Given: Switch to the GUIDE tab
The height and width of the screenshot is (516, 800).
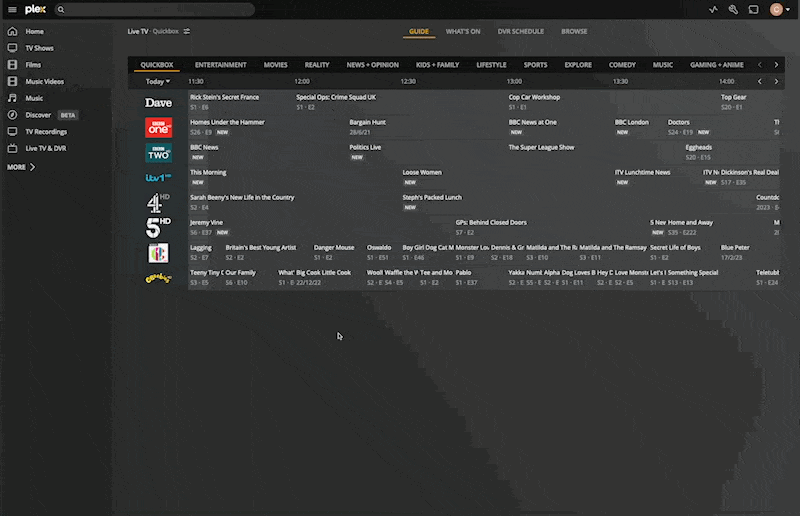Looking at the screenshot, I should click(x=419, y=32).
